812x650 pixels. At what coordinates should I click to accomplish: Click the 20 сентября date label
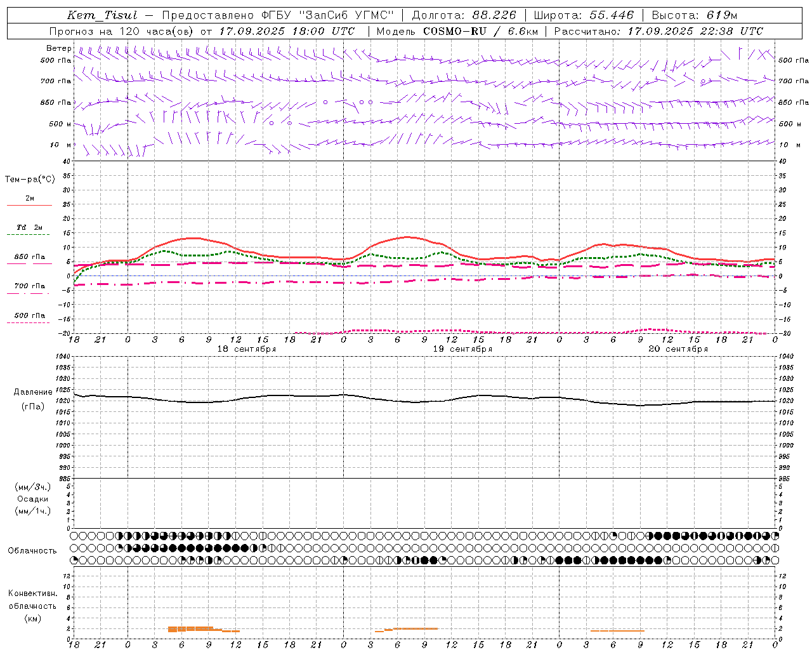click(678, 349)
